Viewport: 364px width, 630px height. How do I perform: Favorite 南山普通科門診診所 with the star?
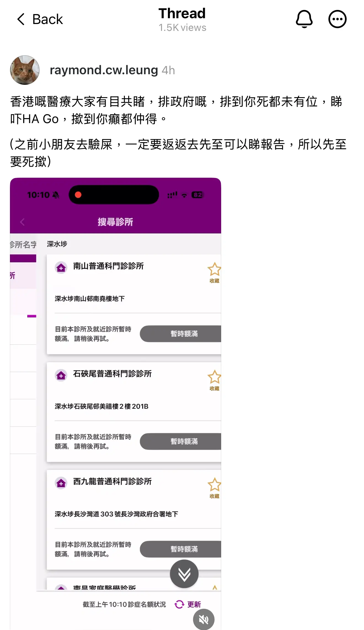(214, 272)
